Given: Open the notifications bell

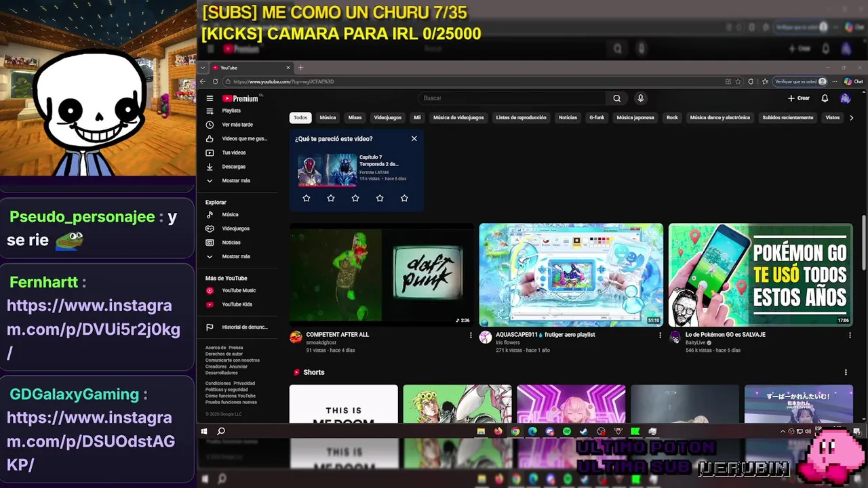Looking at the screenshot, I should click(825, 98).
